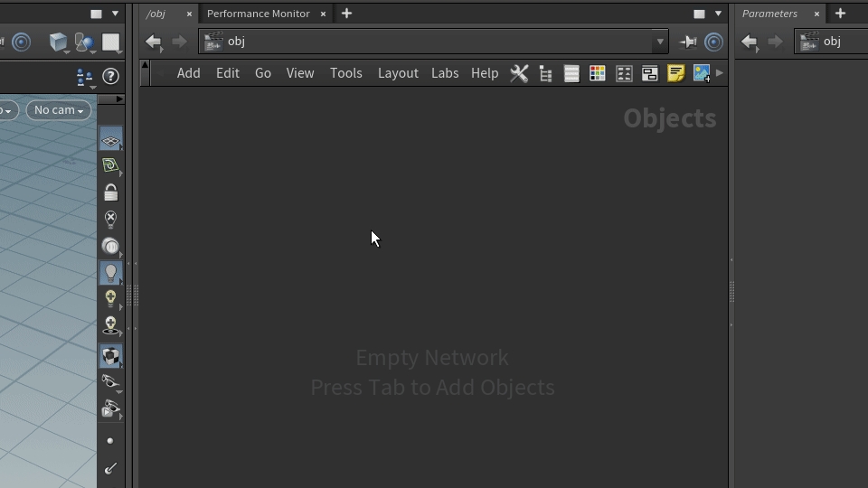
Task: Open the network pane options arrow menu
Action: click(x=718, y=14)
